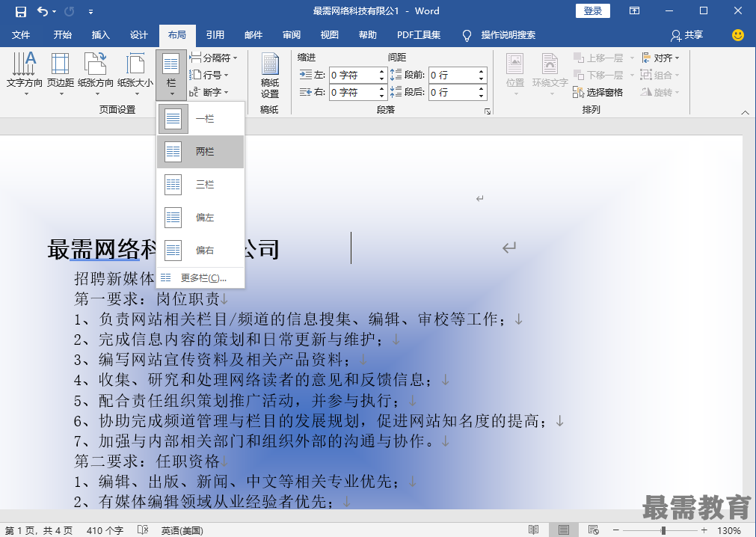Image resolution: width=756 pixels, height=537 pixels.
Task: Click the 第 1 页, 共 4 页 page indicator
Action: point(39,530)
